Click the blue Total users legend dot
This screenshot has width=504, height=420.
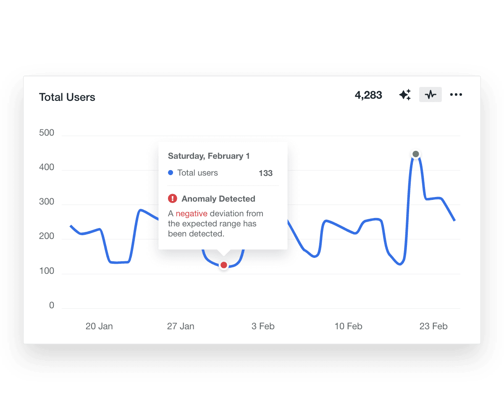coord(171,173)
